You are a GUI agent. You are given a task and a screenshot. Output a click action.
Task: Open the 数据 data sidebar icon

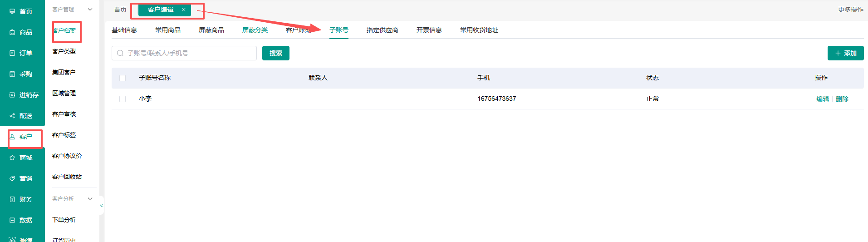[12, 220]
